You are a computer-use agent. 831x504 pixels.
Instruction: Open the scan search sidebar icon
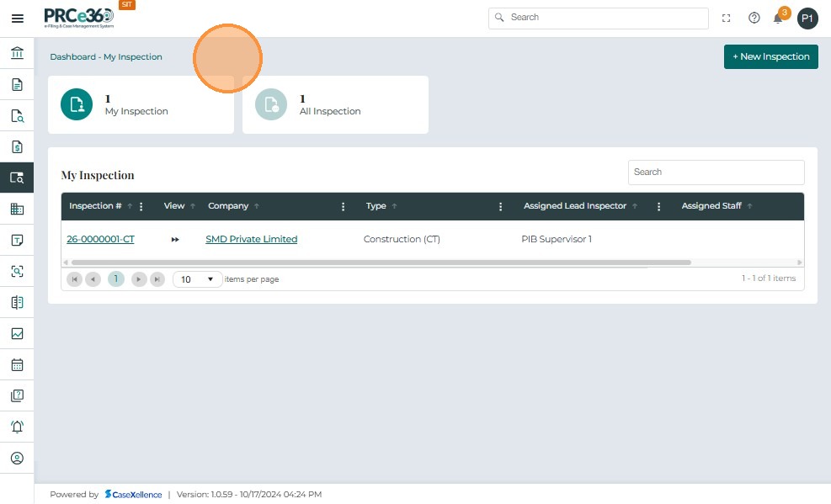tap(17, 272)
